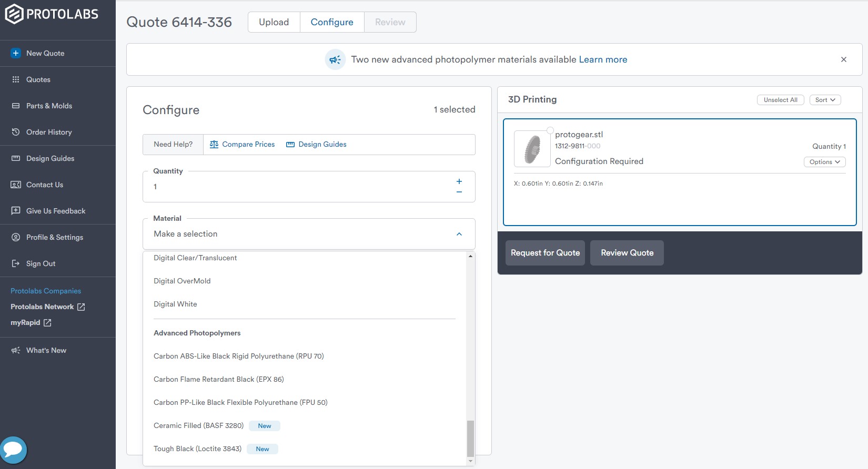Switch to the Upload tab
The height and width of the screenshot is (469, 868).
[274, 22]
